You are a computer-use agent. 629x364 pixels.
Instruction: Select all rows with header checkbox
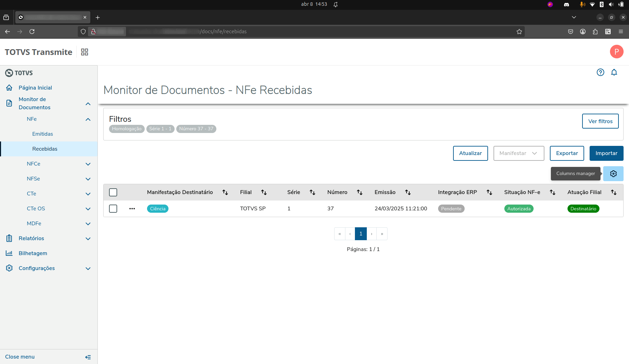click(x=113, y=192)
